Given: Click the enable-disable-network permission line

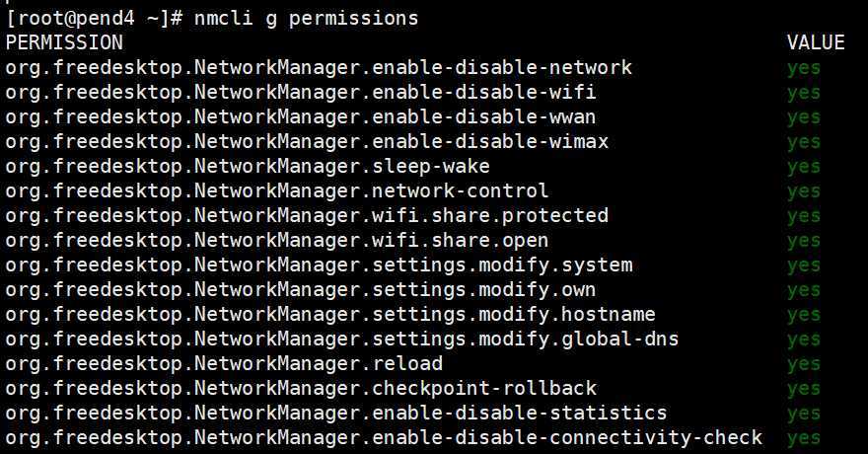Looking at the screenshot, I should pyautogui.click(x=319, y=68).
